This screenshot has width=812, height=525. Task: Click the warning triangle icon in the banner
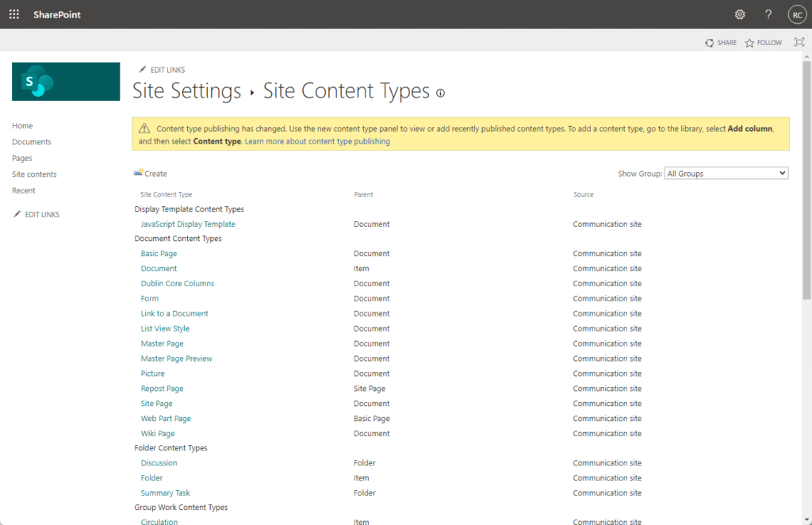tap(144, 128)
